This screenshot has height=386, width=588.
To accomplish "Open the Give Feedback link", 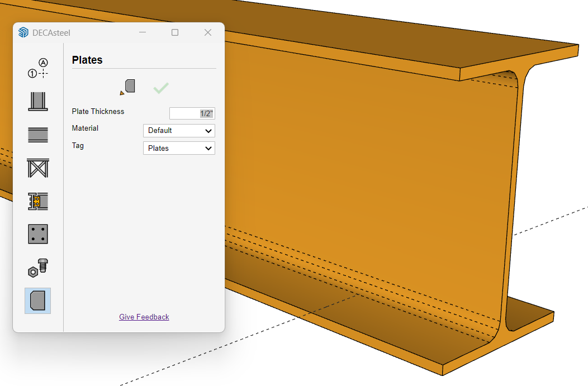I will (144, 317).
